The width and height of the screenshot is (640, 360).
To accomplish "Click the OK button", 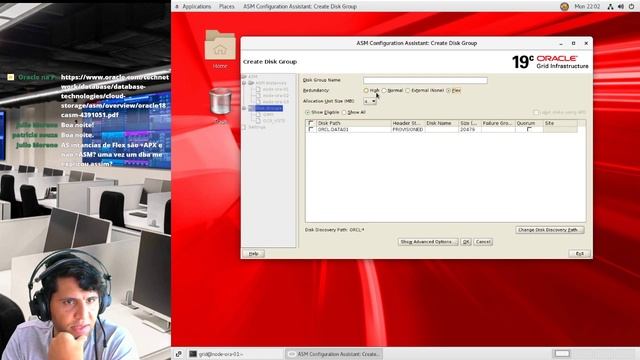I will (466, 242).
